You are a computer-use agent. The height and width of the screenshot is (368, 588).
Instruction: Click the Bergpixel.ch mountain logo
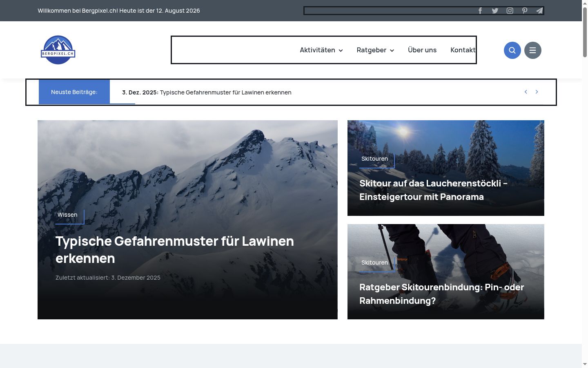point(58,50)
